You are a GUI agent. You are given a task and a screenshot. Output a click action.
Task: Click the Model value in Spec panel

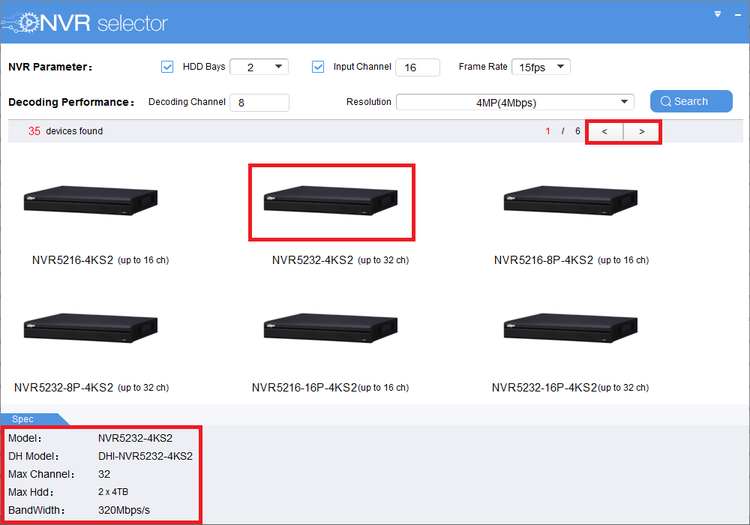click(135, 438)
